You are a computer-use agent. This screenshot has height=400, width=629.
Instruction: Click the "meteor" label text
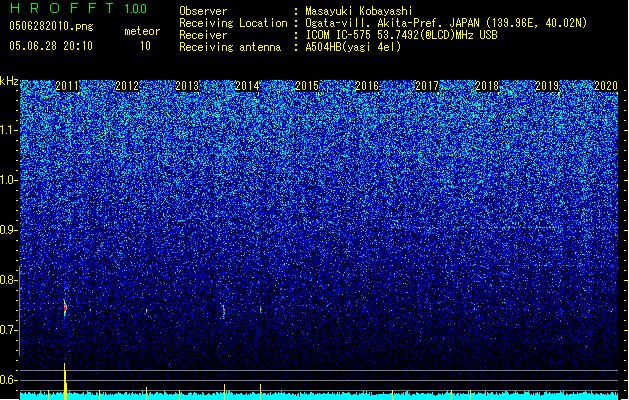click(x=142, y=31)
